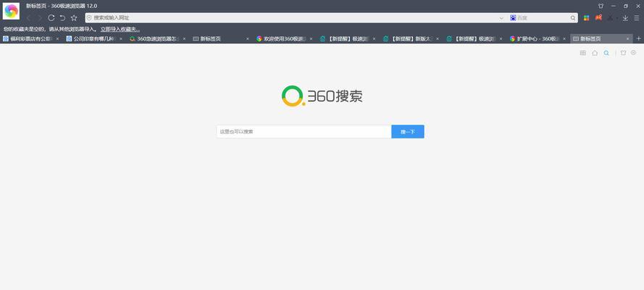Click the scissors screenshot tool icon
This screenshot has height=290, width=644.
[x=611, y=18]
